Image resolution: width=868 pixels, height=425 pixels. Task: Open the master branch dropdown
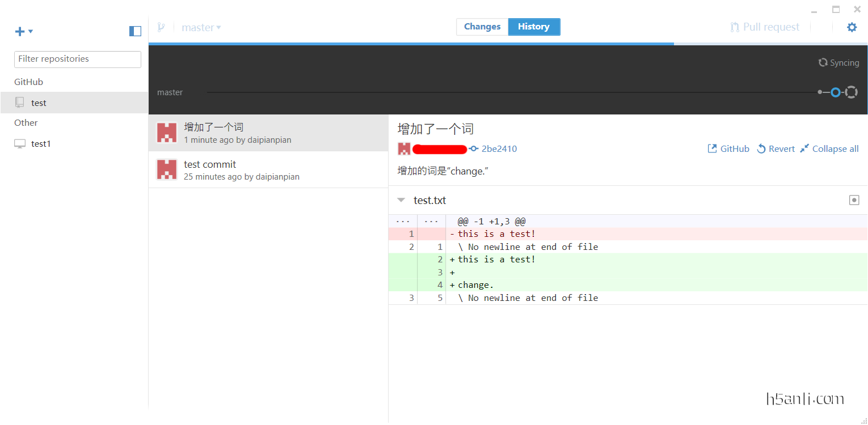[x=201, y=27]
